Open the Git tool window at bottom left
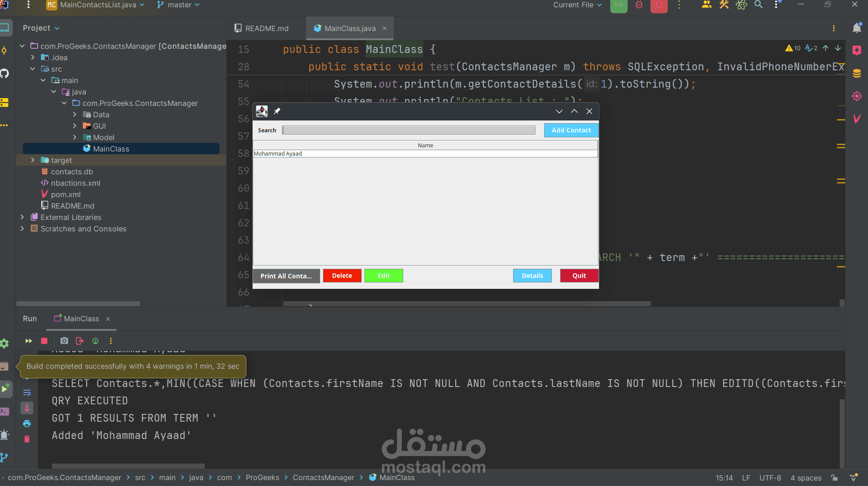The height and width of the screenshot is (486, 868). 5,457
